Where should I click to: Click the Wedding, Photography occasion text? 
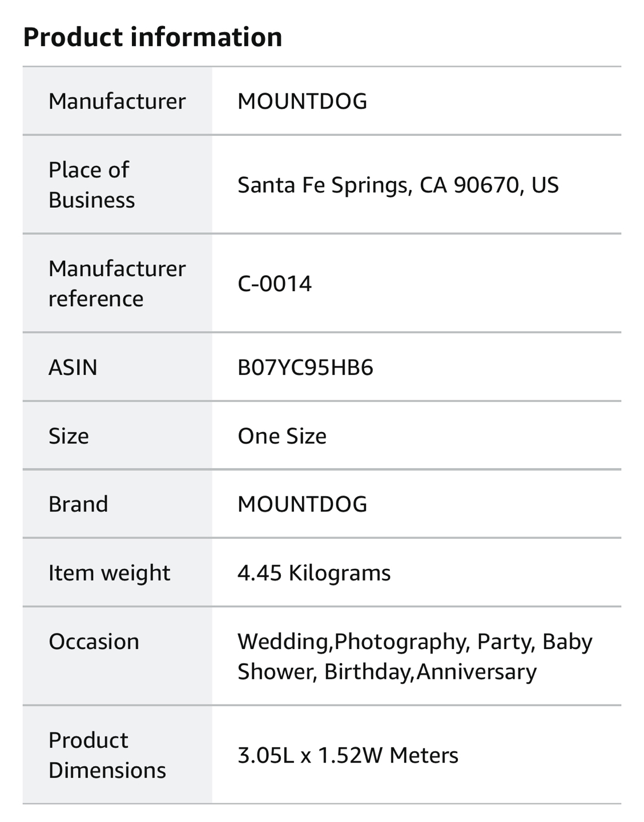pyautogui.click(x=352, y=642)
